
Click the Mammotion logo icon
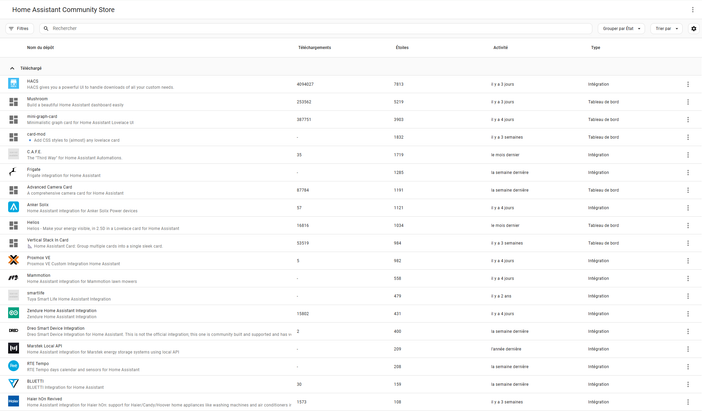13,278
